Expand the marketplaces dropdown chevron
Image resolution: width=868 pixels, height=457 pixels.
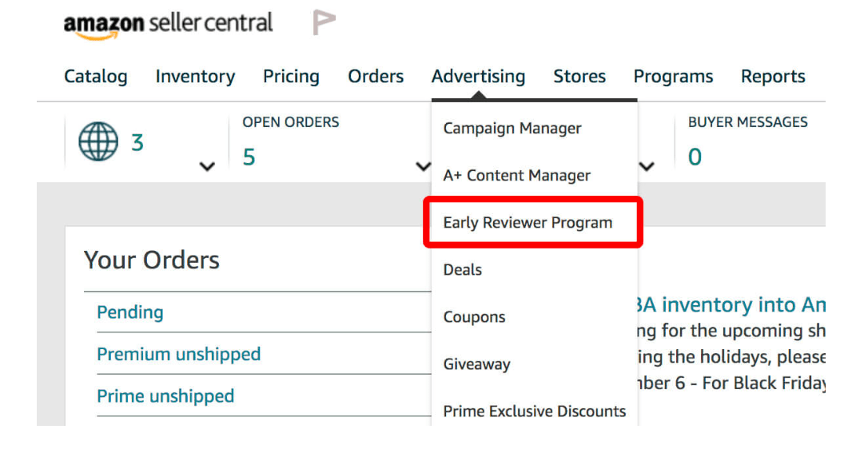(x=207, y=166)
